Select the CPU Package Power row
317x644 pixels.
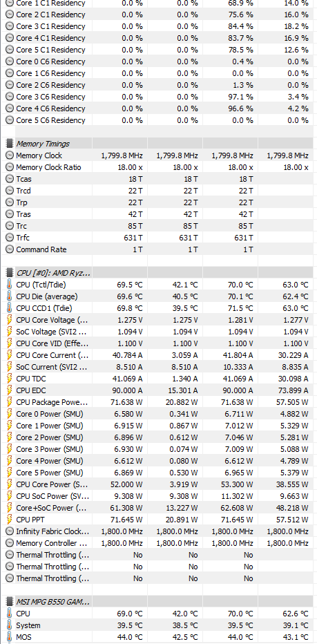(x=159, y=402)
